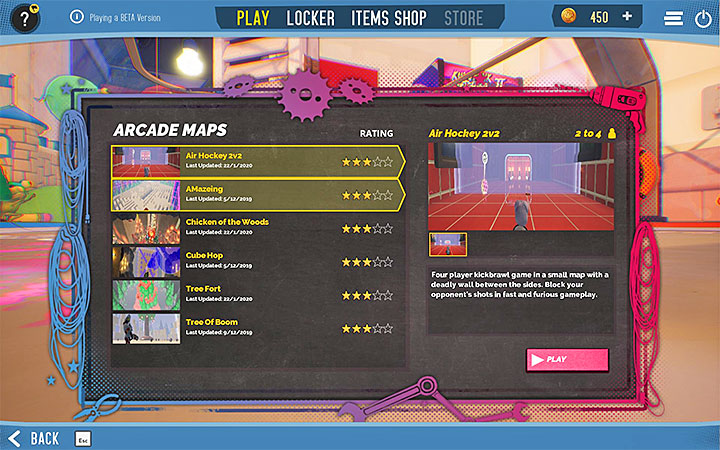Select the AMazeing map

(255, 194)
